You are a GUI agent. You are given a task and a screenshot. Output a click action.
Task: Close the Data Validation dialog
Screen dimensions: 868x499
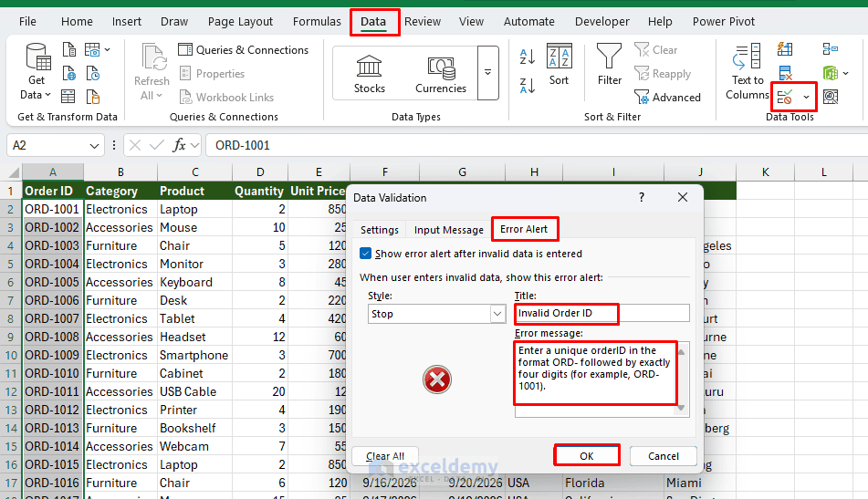click(683, 197)
